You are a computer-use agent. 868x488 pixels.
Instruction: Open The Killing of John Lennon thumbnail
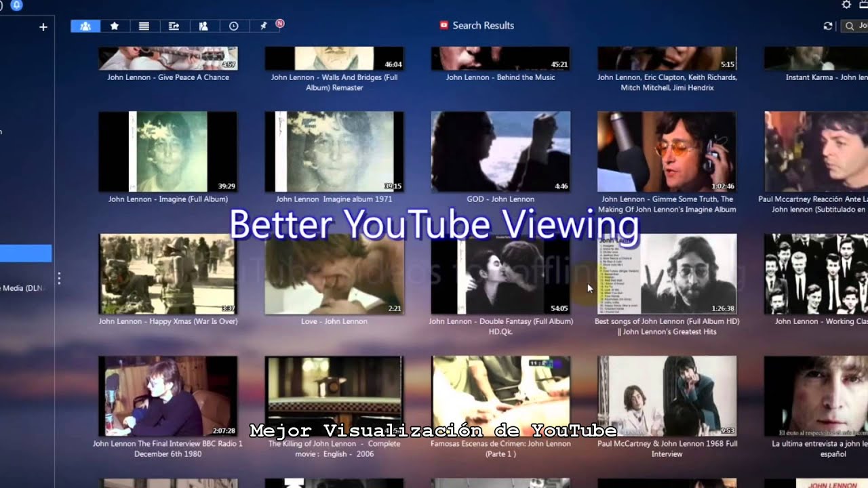(x=334, y=396)
